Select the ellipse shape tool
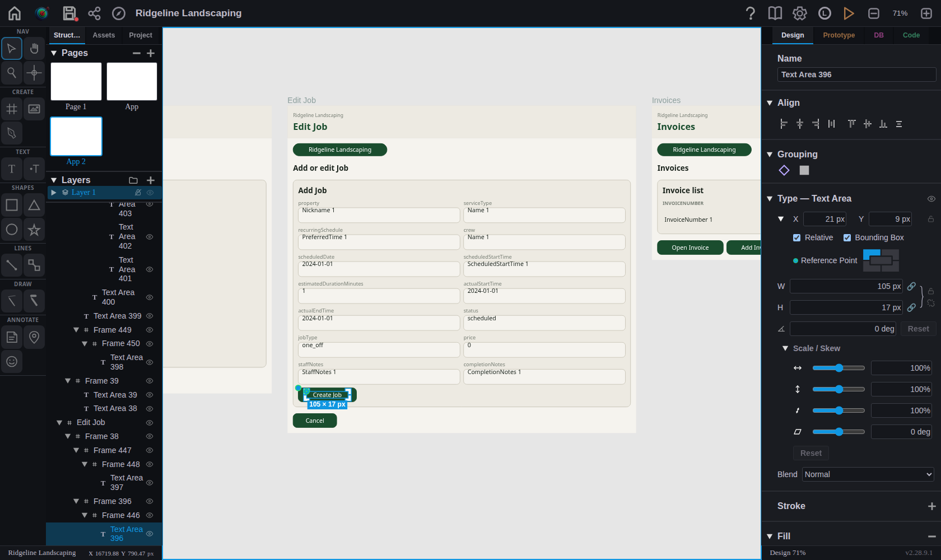 click(x=12, y=229)
